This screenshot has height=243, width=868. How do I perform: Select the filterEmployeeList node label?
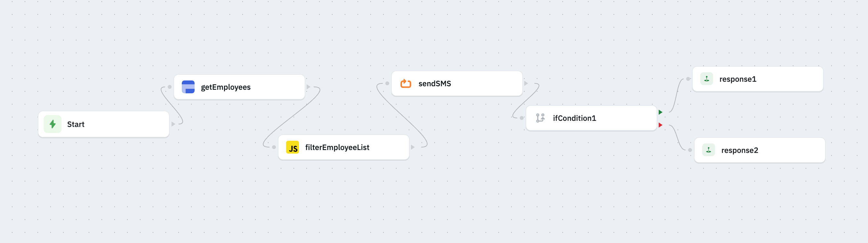pyautogui.click(x=337, y=147)
